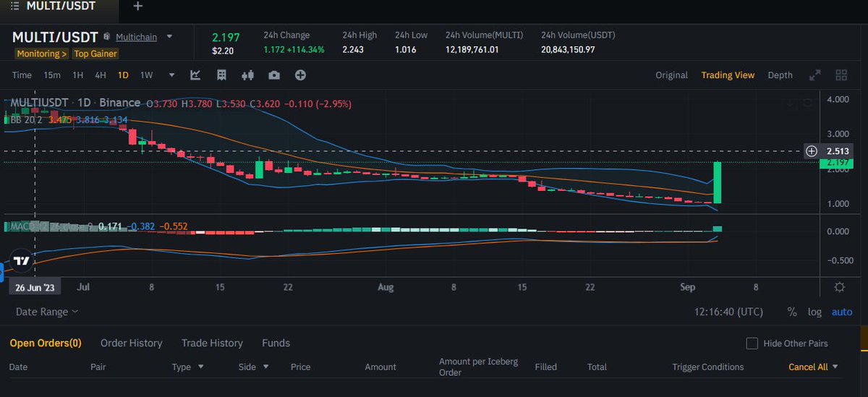Click the MULTIUSDT 1D Binance chart title

coord(76,104)
